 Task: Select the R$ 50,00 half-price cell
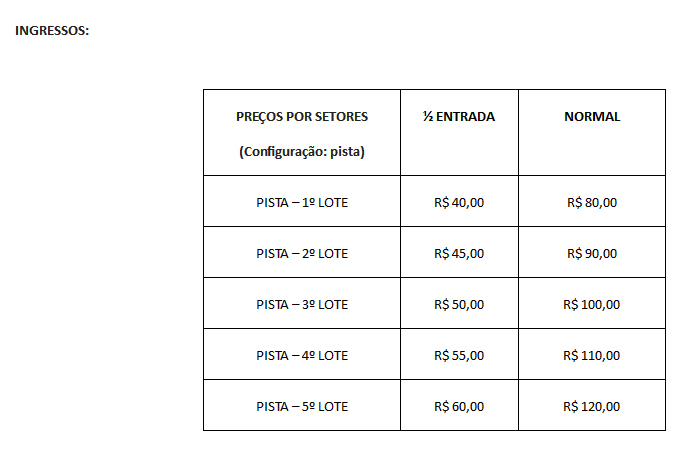point(459,304)
